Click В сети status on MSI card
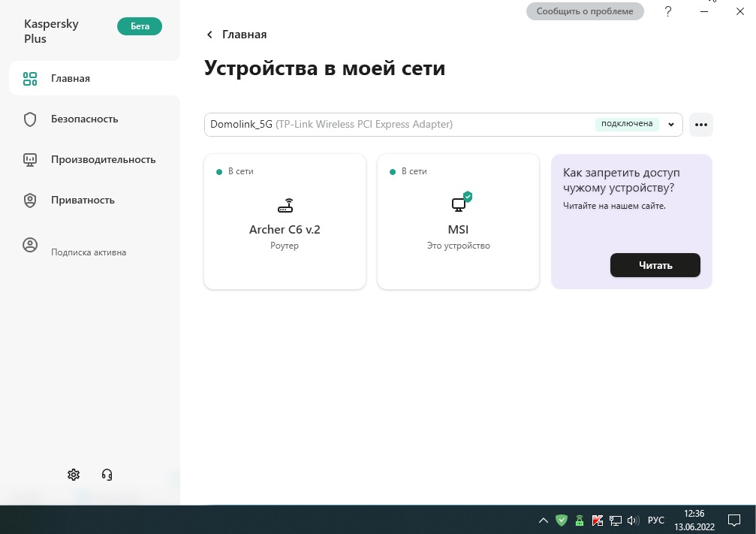The width and height of the screenshot is (756, 534). (414, 171)
